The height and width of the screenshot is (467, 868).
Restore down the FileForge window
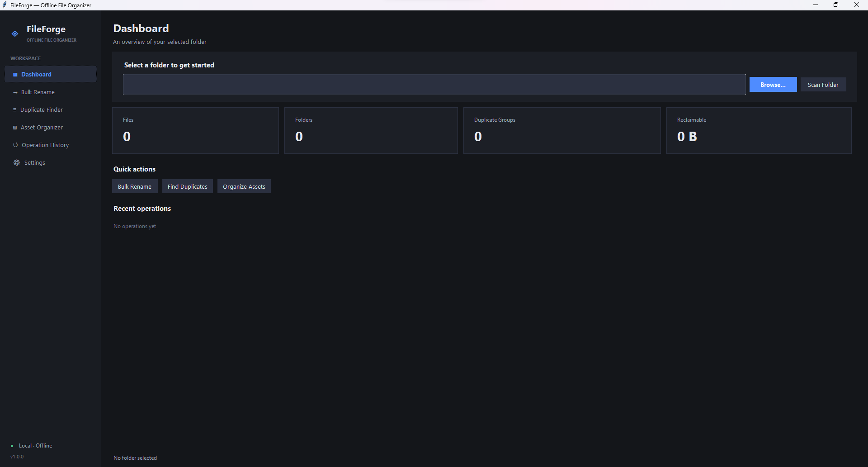point(836,5)
